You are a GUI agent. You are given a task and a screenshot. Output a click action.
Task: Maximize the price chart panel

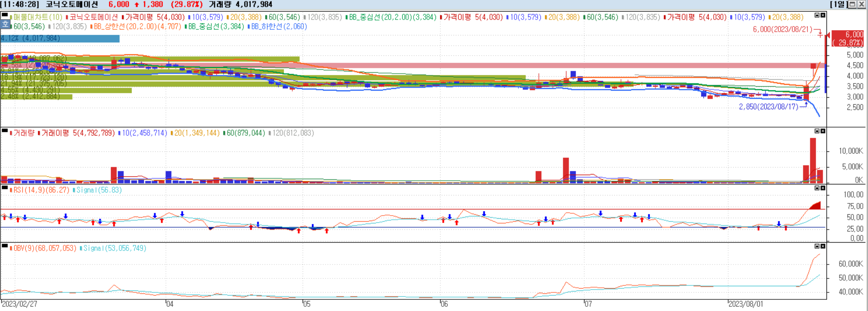(817, 15)
